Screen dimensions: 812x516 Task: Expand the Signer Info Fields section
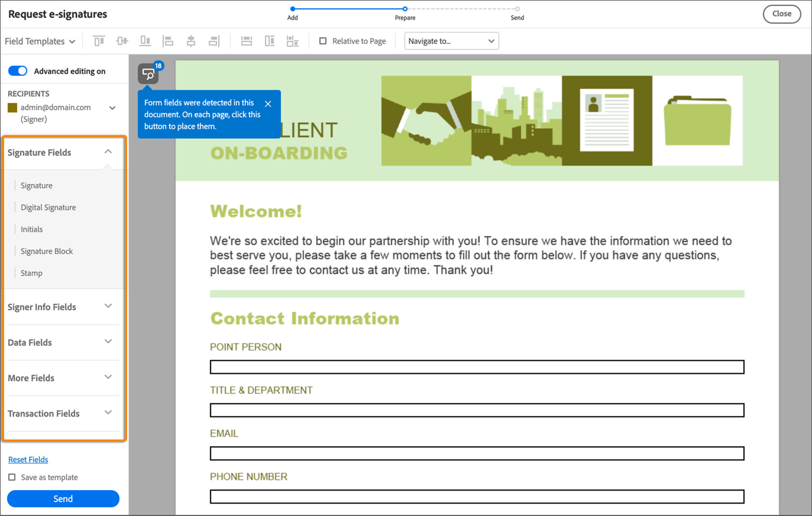click(x=108, y=306)
